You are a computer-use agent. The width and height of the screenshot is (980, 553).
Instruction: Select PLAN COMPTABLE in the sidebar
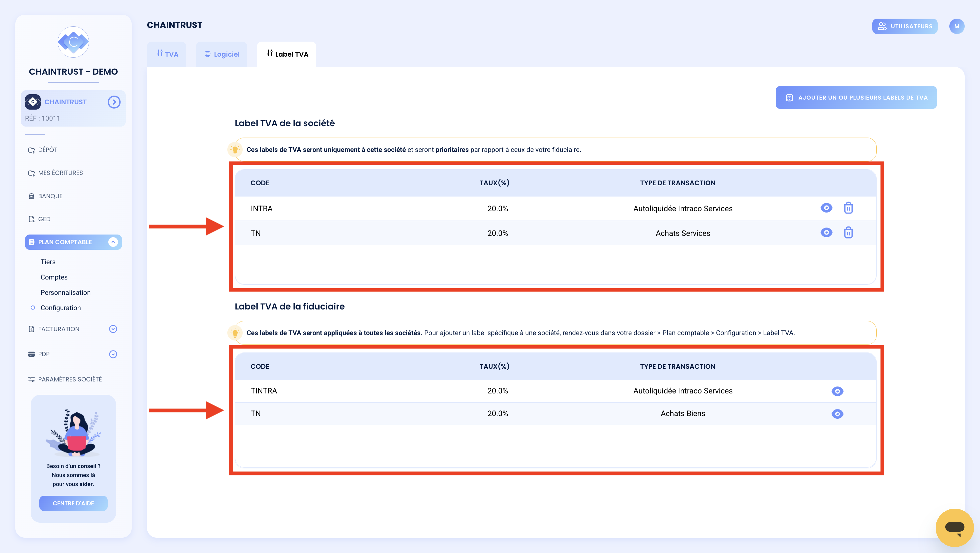tap(73, 242)
